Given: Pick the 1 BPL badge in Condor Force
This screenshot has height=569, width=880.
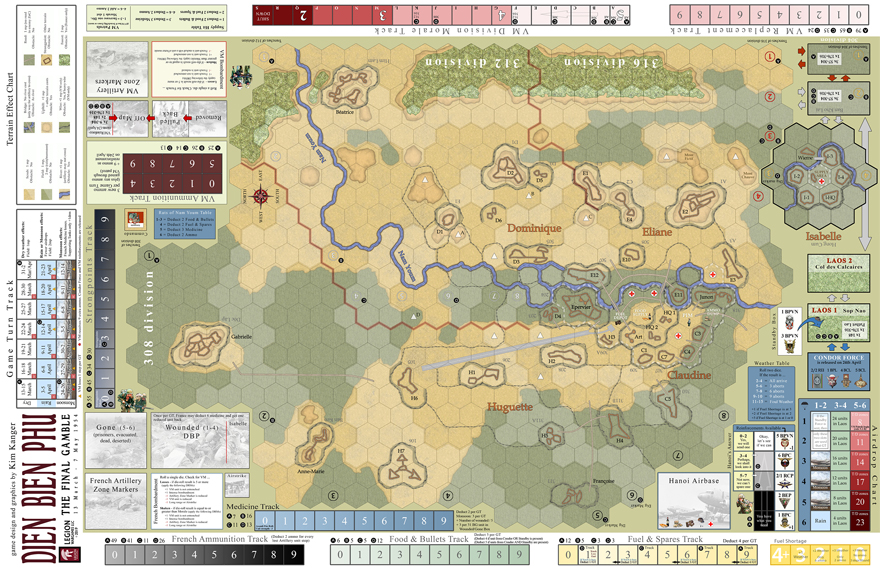Looking at the screenshot, I should (832, 381).
